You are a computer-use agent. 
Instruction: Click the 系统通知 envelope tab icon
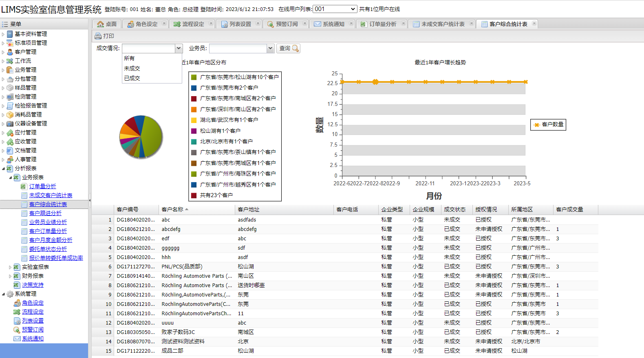click(x=317, y=24)
